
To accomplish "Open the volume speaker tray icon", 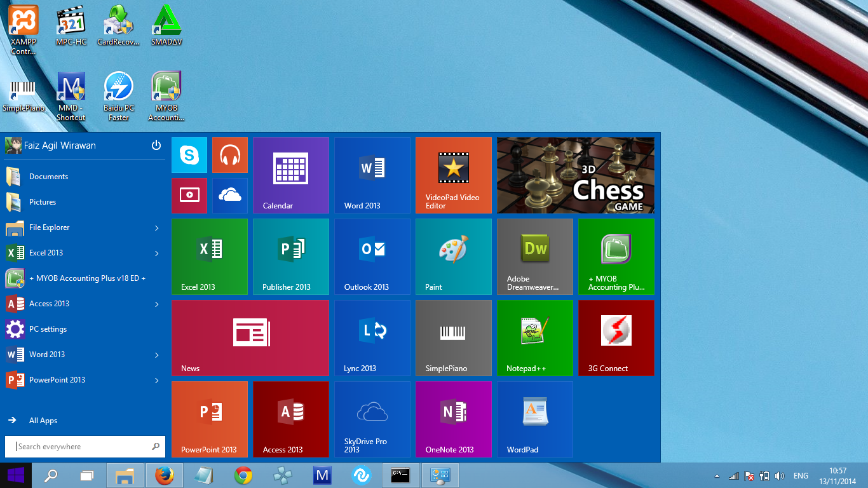I will point(780,476).
